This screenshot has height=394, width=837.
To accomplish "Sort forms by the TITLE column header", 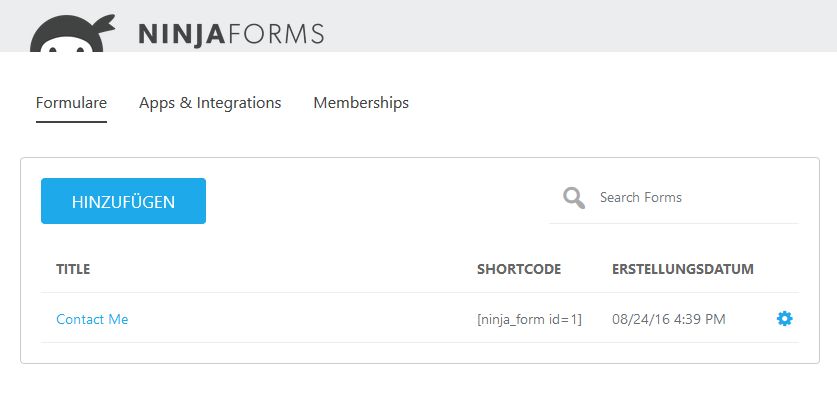I will (x=73, y=269).
